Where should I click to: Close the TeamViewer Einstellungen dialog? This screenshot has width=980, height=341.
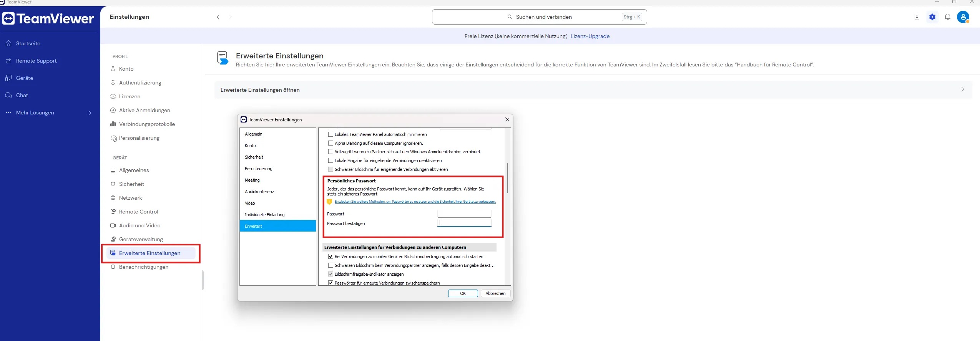click(507, 119)
